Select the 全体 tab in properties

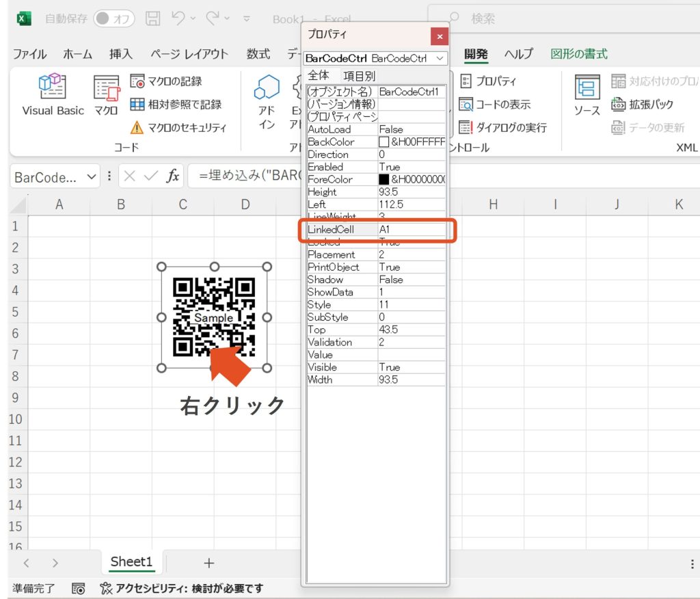click(319, 75)
